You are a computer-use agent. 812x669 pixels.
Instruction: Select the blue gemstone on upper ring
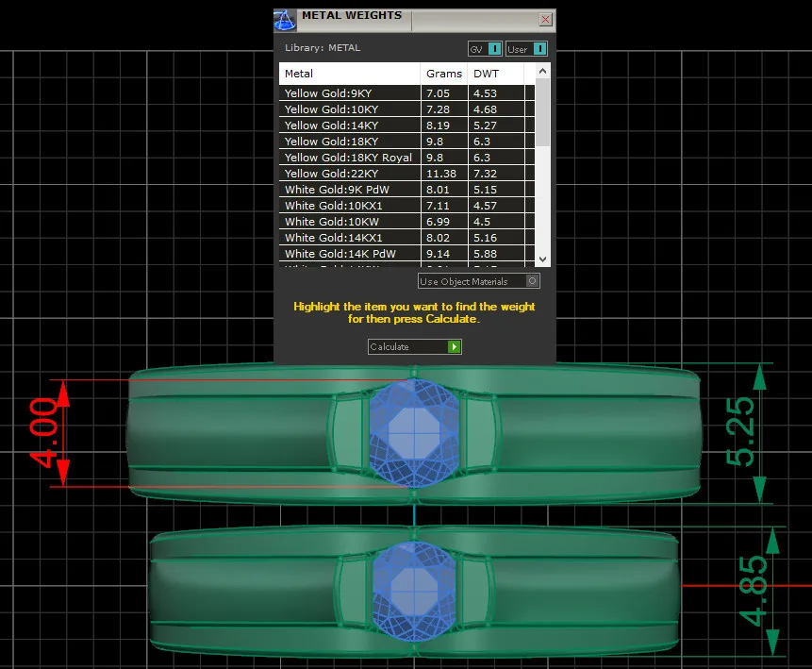coord(414,433)
